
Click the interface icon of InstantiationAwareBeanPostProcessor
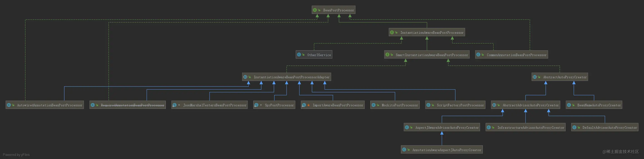tap(392, 32)
